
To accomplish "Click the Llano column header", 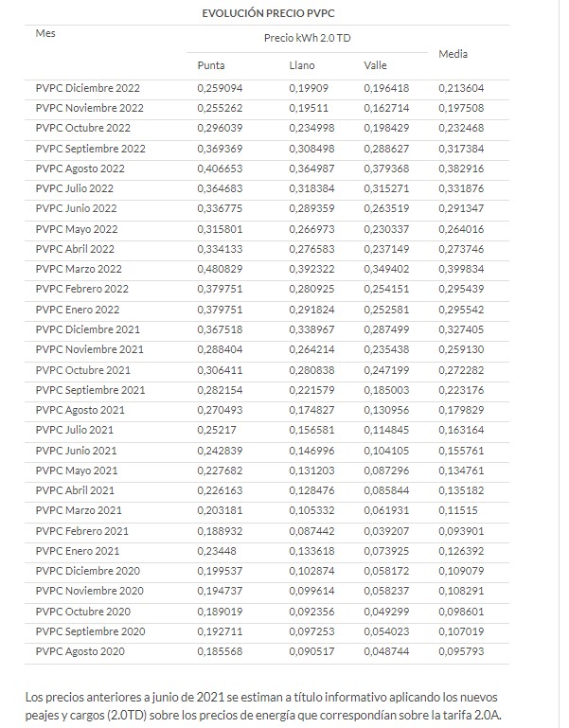I will tap(301, 65).
